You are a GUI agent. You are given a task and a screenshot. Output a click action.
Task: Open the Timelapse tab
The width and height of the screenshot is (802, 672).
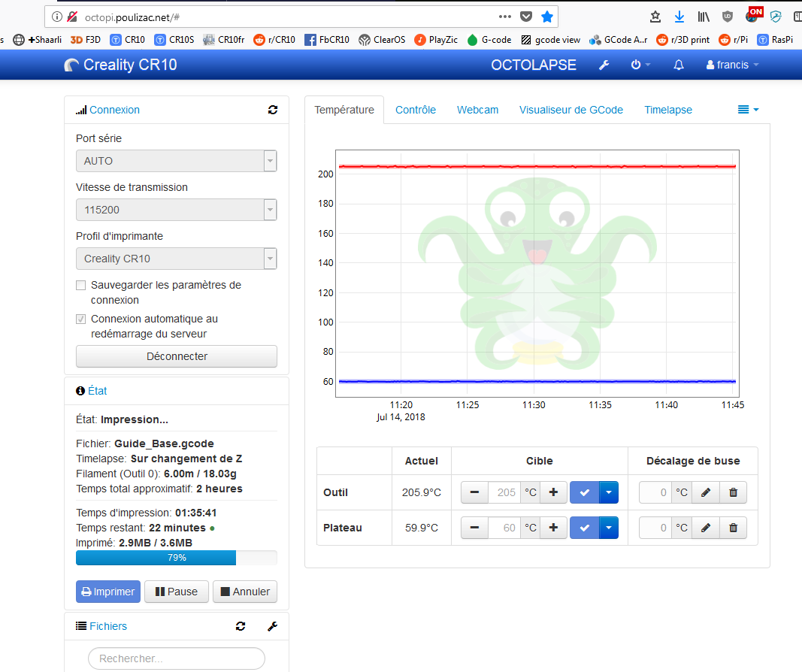pos(668,110)
